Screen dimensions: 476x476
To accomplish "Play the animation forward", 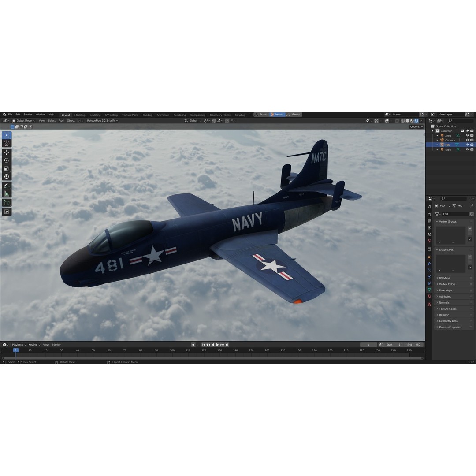I will pyautogui.click(x=218, y=345).
